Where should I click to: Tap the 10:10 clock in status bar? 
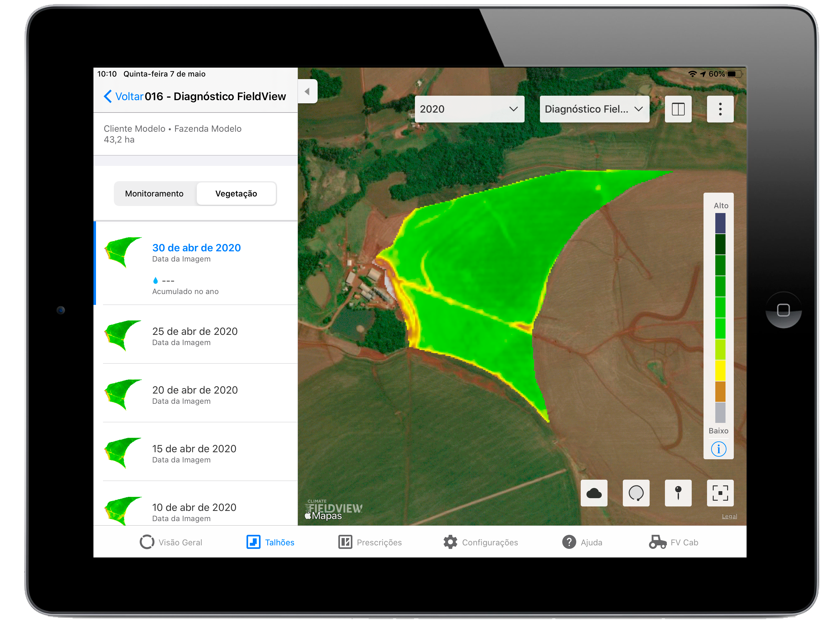(107, 74)
